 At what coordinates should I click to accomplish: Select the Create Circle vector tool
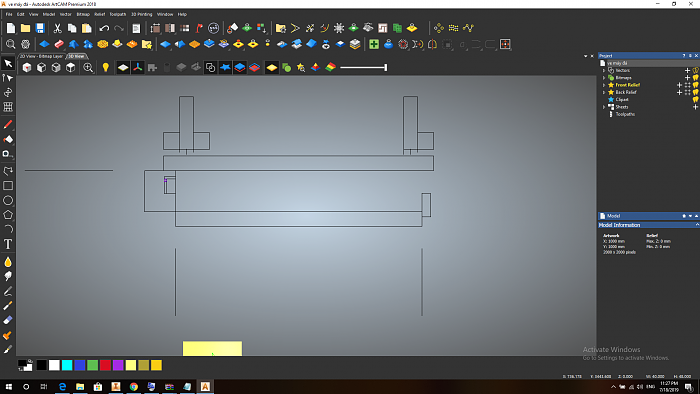click(8, 200)
